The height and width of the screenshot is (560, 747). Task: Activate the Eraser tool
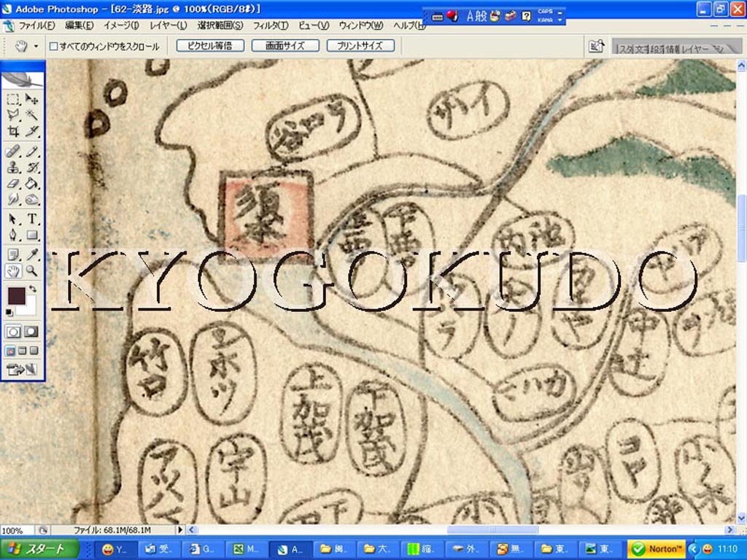[x=13, y=183]
